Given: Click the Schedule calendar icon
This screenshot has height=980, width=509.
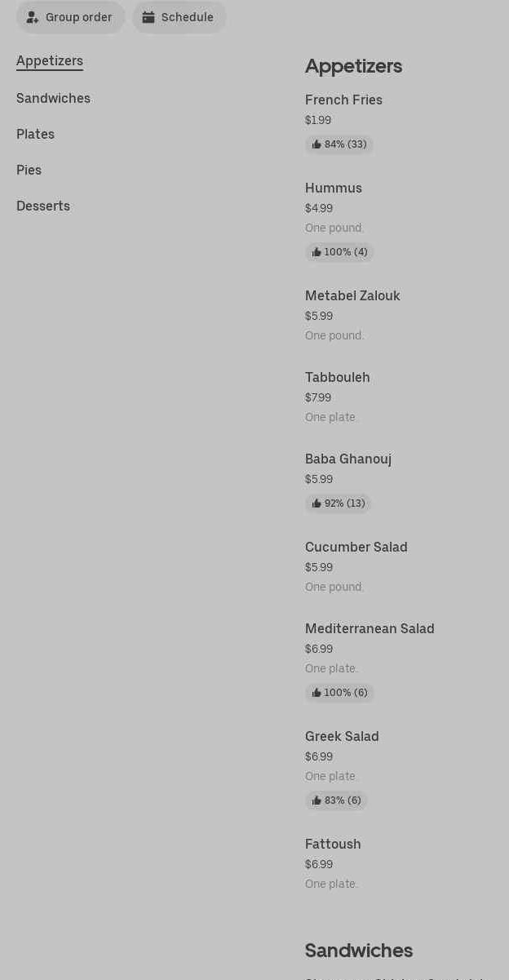Looking at the screenshot, I should 148,17.
